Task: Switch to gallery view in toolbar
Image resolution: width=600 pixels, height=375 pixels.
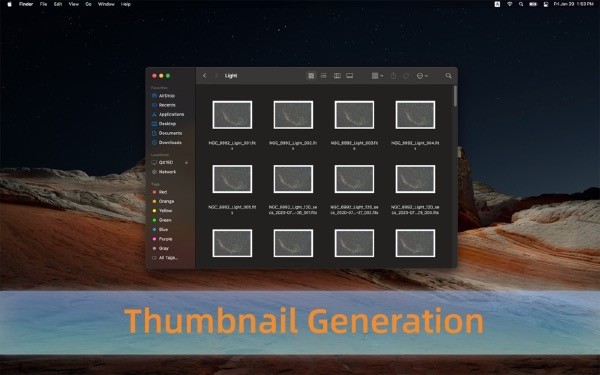Action: point(350,76)
